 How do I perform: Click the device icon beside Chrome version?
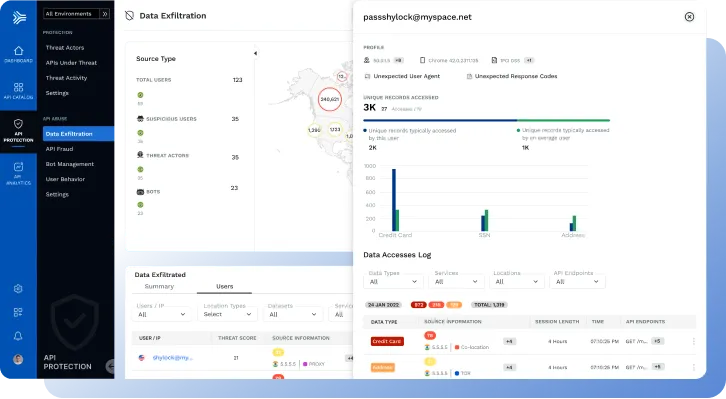click(422, 60)
